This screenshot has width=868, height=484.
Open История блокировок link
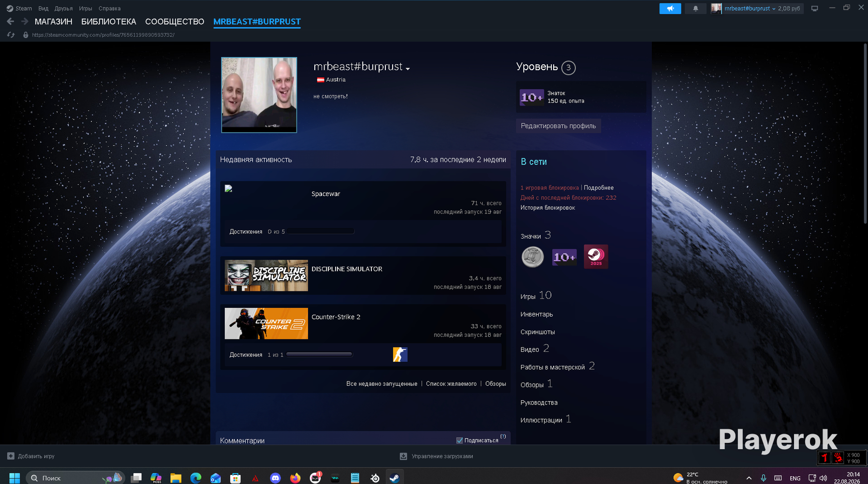[x=548, y=208]
